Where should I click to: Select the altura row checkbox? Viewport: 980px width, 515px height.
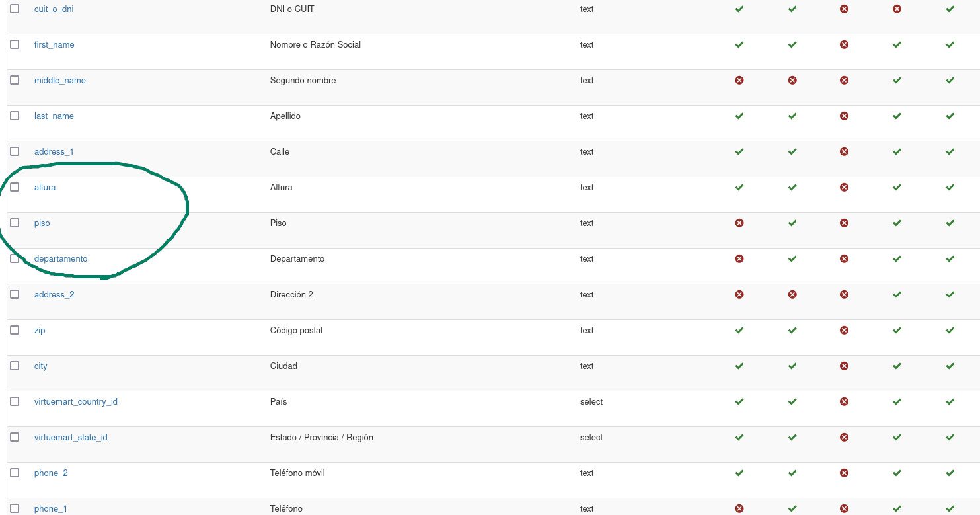pos(15,187)
